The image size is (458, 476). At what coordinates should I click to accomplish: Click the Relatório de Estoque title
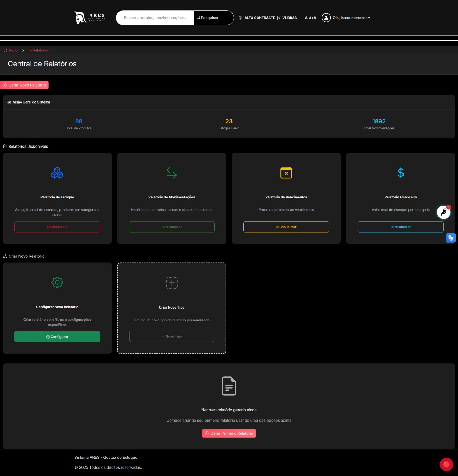(57, 197)
